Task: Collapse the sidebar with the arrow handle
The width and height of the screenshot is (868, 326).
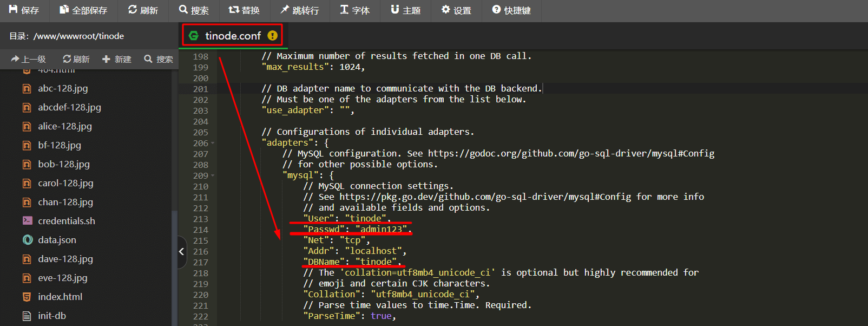Action: pyautogui.click(x=182, y=252)
